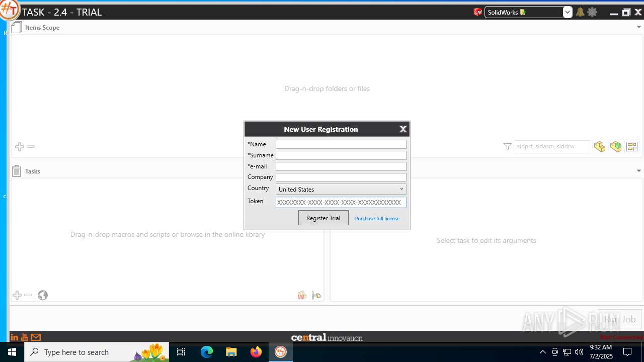Launch Microsoft Edge from the taskbar
This screenshot has width=644, height=362.
pos(207,352)
